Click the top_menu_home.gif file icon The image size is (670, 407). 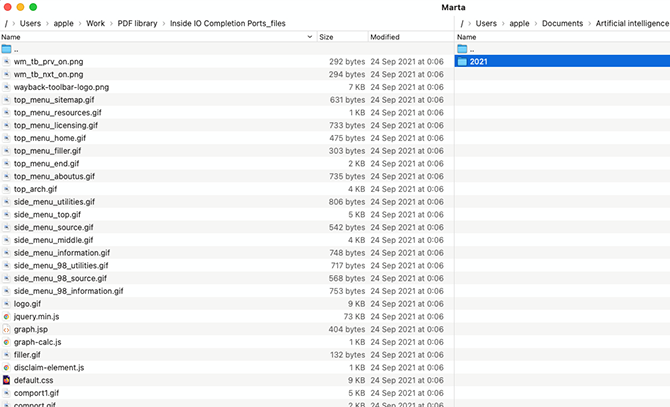point(6,138)
